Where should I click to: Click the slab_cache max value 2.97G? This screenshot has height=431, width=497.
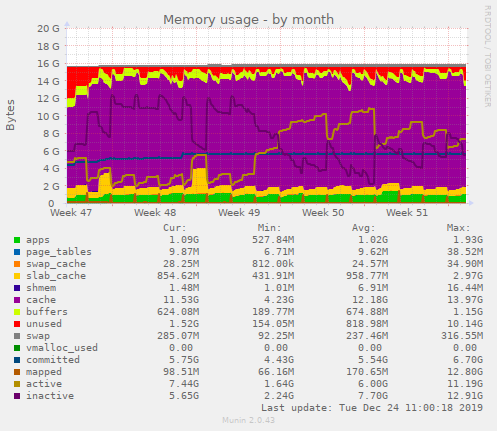point(468,276)
